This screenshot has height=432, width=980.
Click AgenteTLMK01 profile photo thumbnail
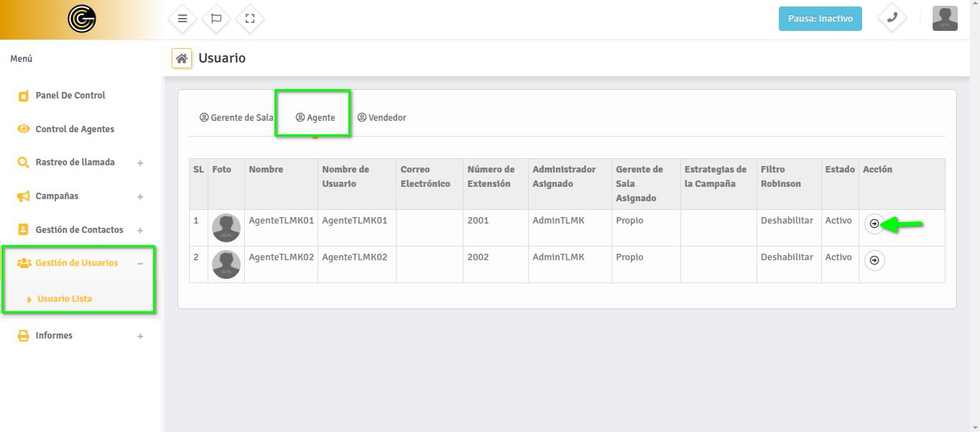226,228
